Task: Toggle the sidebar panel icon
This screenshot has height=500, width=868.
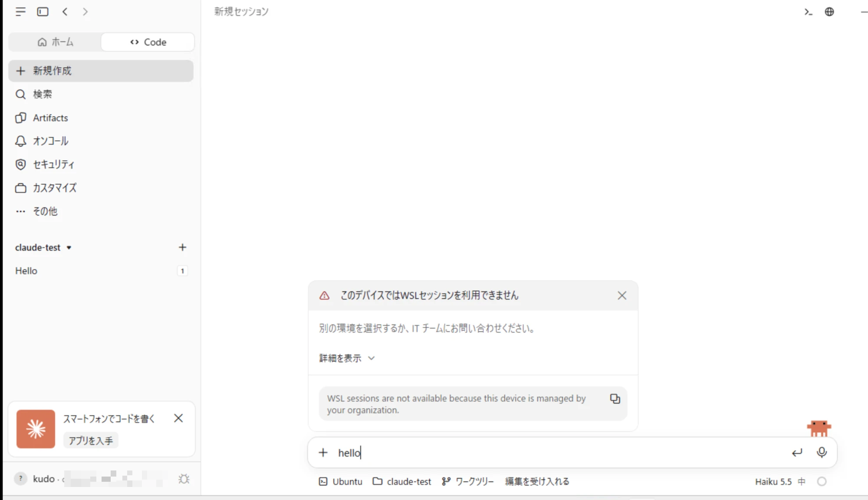Action: click(x=43, y=12)
